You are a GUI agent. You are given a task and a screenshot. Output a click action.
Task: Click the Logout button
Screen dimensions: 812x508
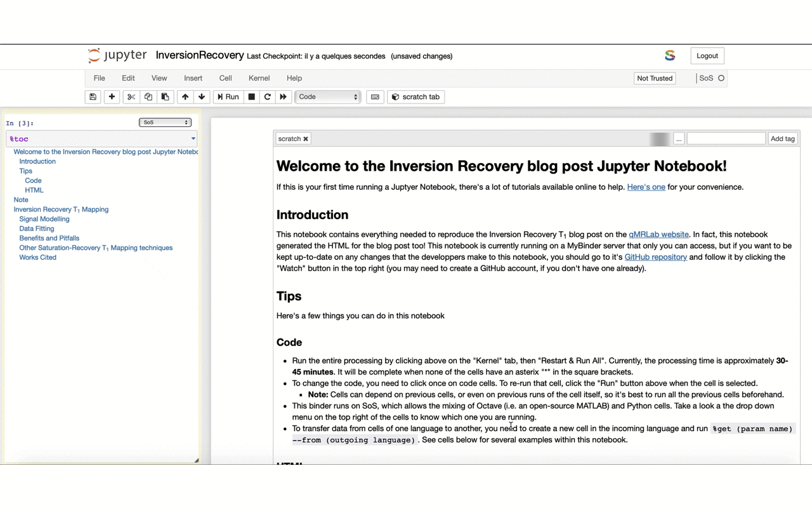[707, 56]
